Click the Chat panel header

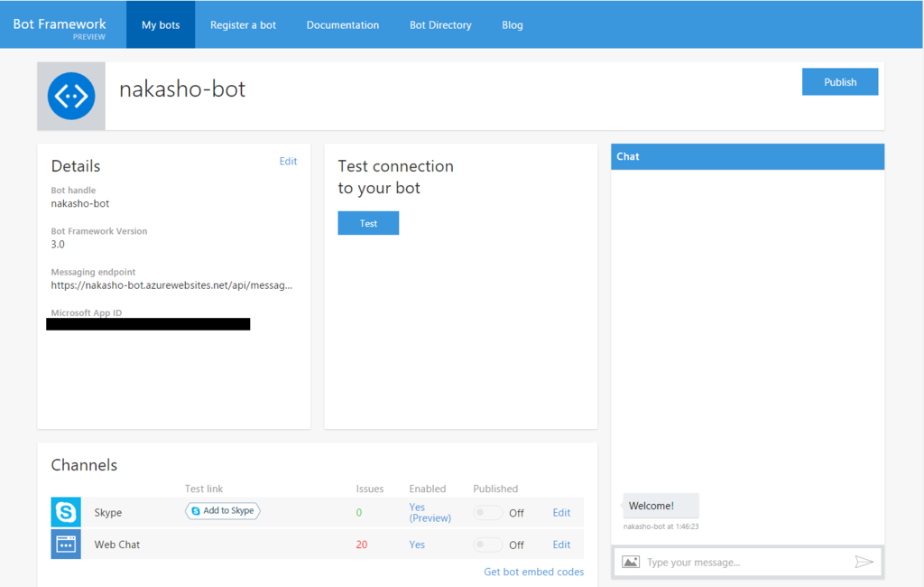coord(747,156)
